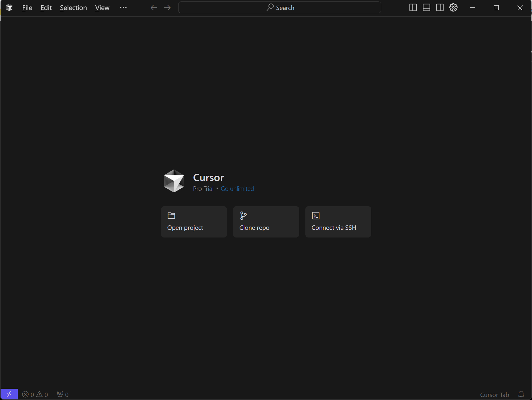Click the Search command center box

279,8
